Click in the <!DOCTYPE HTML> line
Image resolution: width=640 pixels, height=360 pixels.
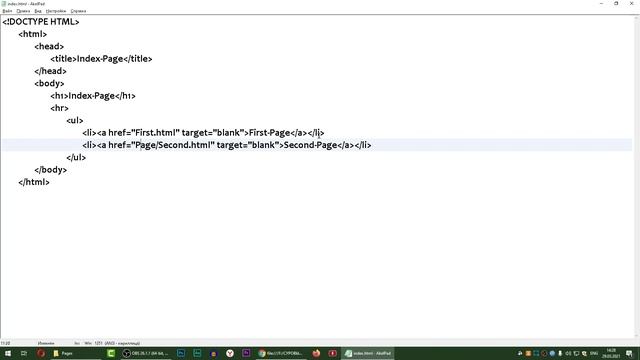pyautogui.click(x=41, y=22)
